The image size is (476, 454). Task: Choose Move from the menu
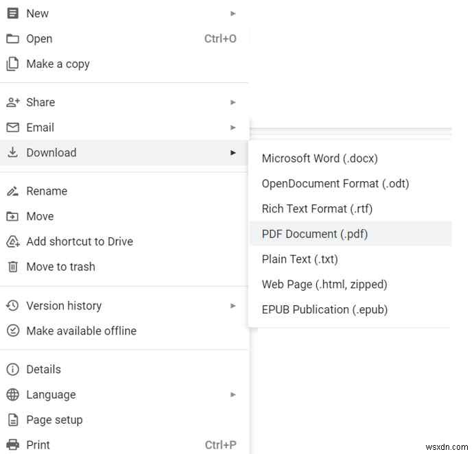pos(124,217)
